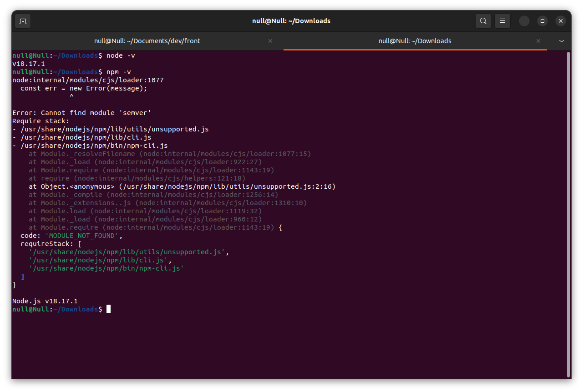Viewport: 583px width, 392px height.
Task: Close the ~/Downloads tab
Action: click(538, 41)
